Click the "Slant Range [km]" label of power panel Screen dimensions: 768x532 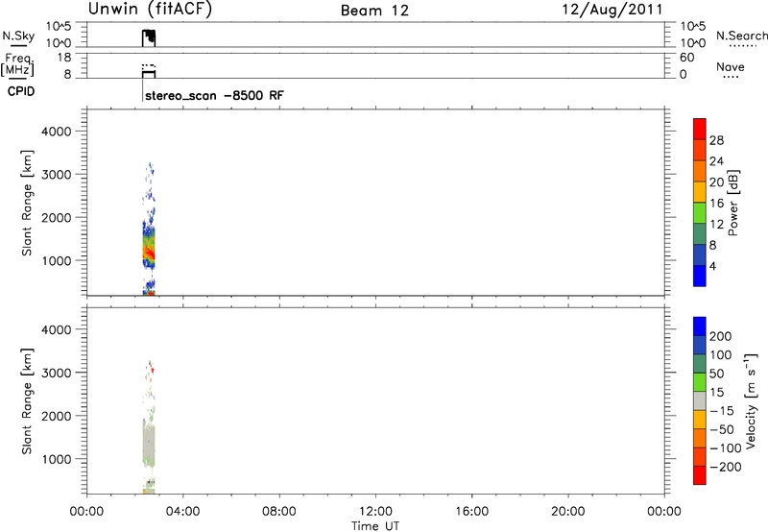coord(28,203)
